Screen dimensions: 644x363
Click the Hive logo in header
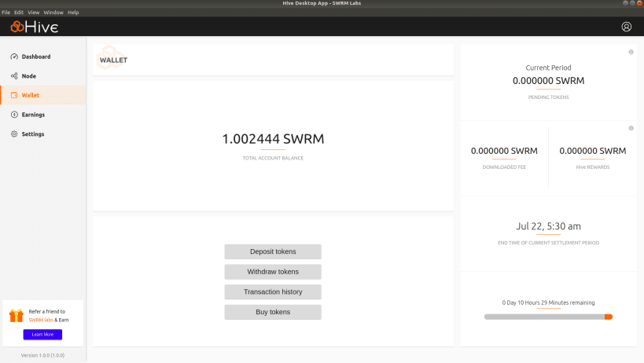click(x=35, y=27)
